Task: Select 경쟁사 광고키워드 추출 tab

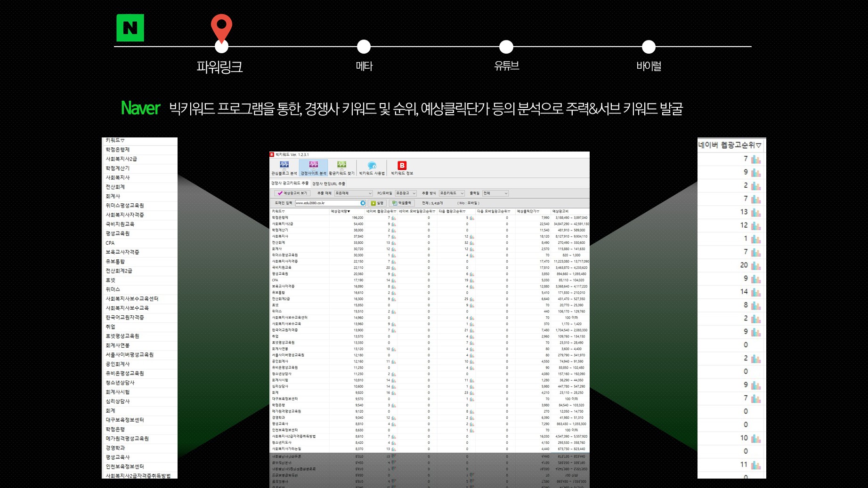Action: coord(290,184)
